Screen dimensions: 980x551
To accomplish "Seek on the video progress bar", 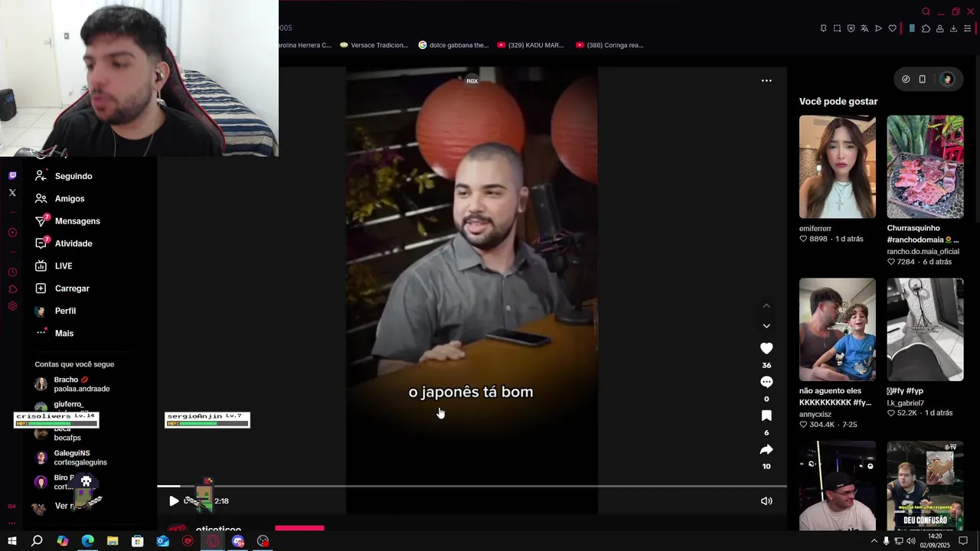I will [472, 486].
